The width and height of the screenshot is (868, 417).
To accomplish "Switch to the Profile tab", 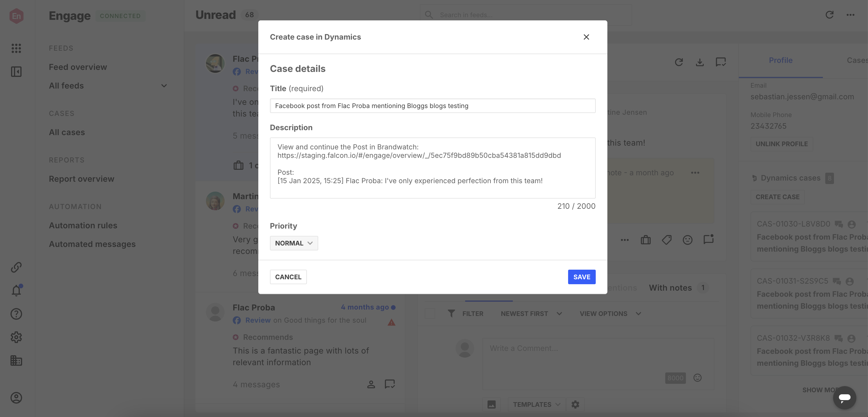I will 780,60.
